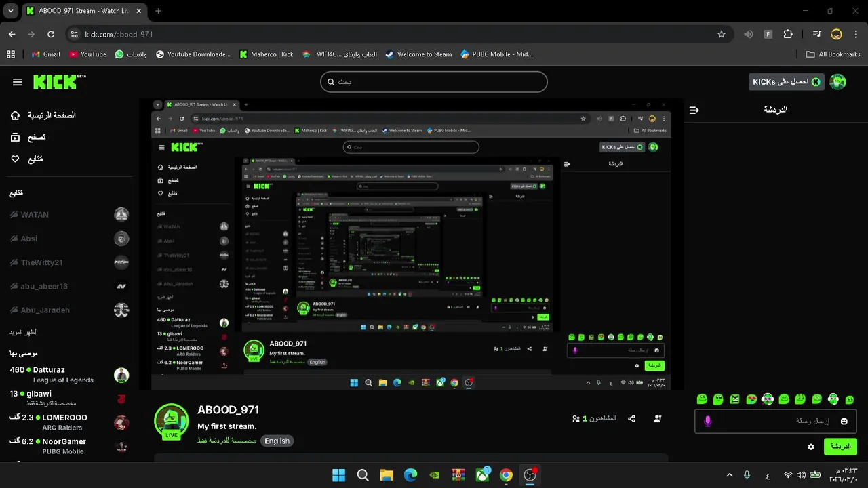This screenshot has height=488, width=868.
Task: Open Abu_Jaradeh channel in the followed list
Action: tap(69, 310)
